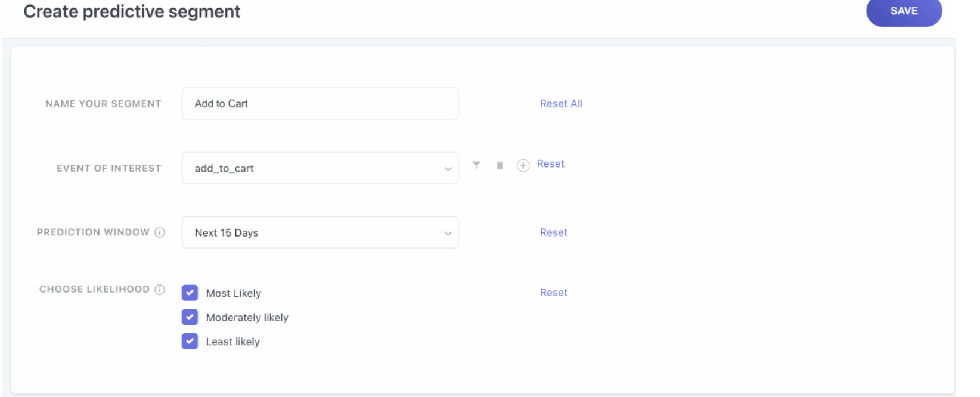Viewport: 980px width, 397px height.
Task: Expand the Next 15 Days dropdown
Action: pyautogui.click(x=320, y=232)
